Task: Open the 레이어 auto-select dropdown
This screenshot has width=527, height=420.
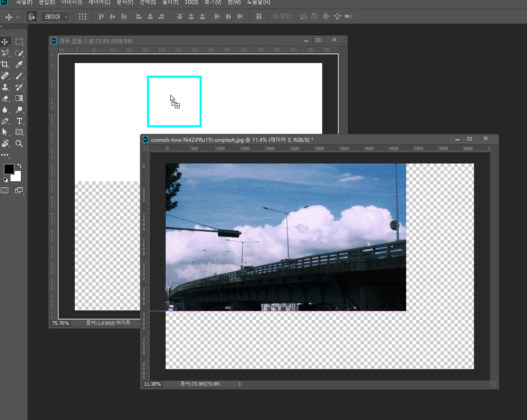Action: [x=56, y=17]
